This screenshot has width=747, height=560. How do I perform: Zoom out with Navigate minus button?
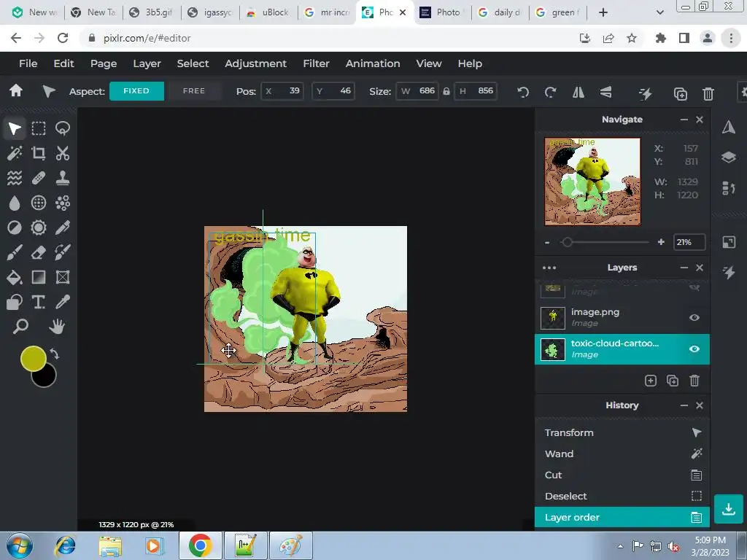(547, 243)
